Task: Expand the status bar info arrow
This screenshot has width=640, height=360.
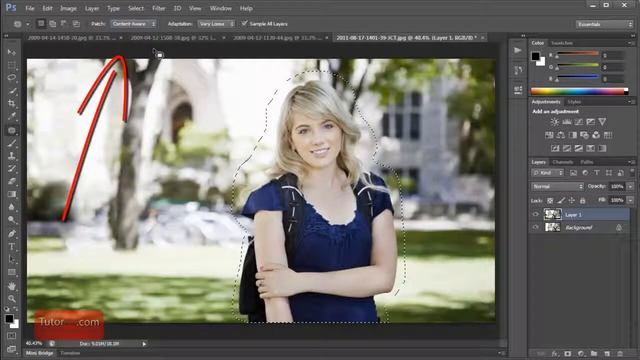Action: tap(144, 344)
